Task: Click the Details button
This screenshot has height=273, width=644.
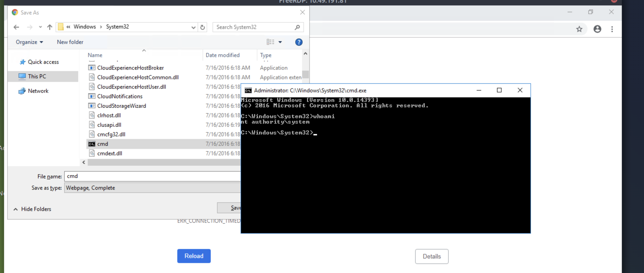Action: (431, 256)
